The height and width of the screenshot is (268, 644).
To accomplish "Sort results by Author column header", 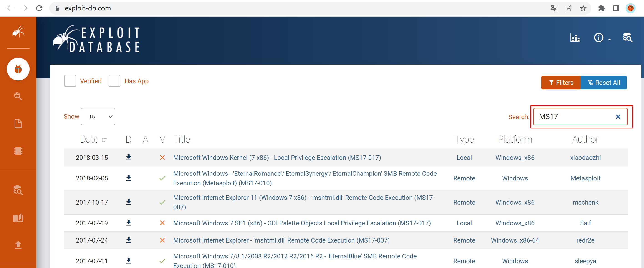I will [585, 139].
